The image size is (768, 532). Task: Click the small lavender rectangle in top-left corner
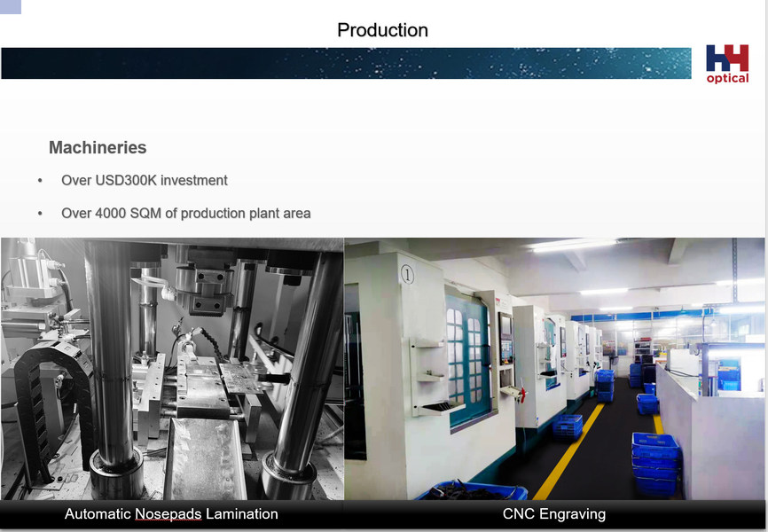click(x=11, y=6)
